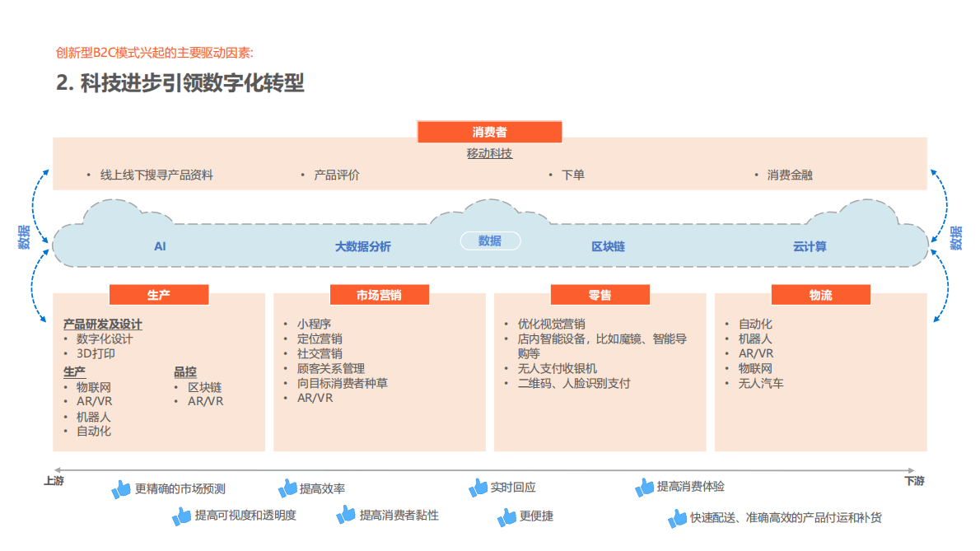Open the underlined 移动科技 link

coord(489,153)
